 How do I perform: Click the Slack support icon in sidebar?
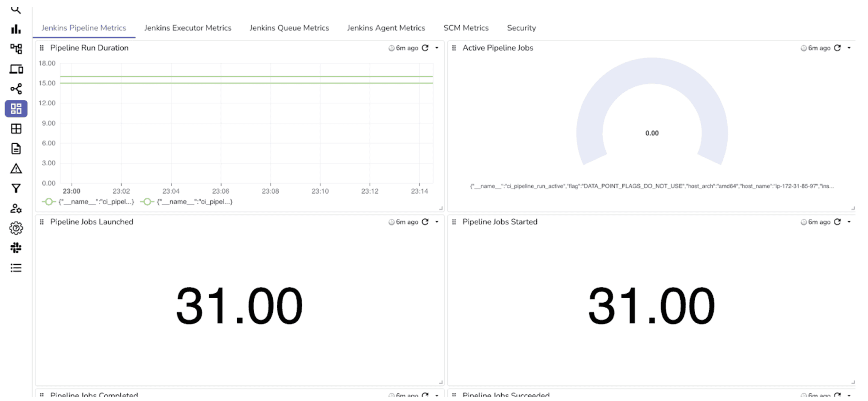[16, 248]
